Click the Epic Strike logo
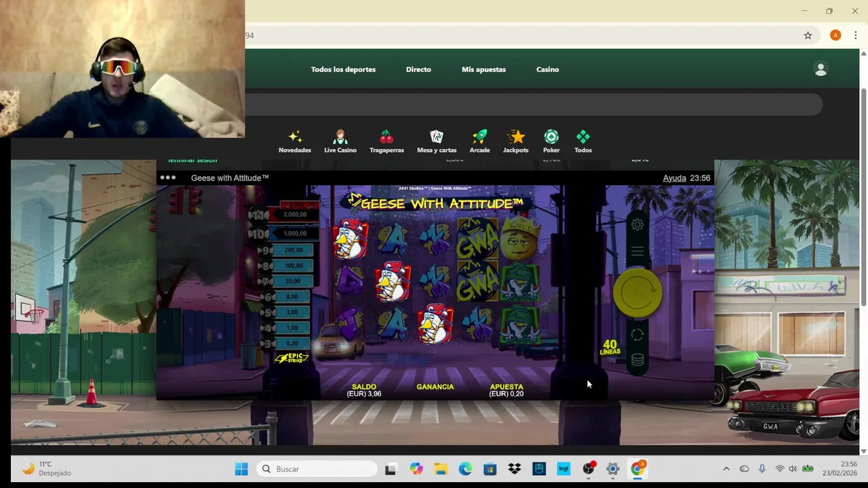The image size is (868, 488). [x=292, y=358]
